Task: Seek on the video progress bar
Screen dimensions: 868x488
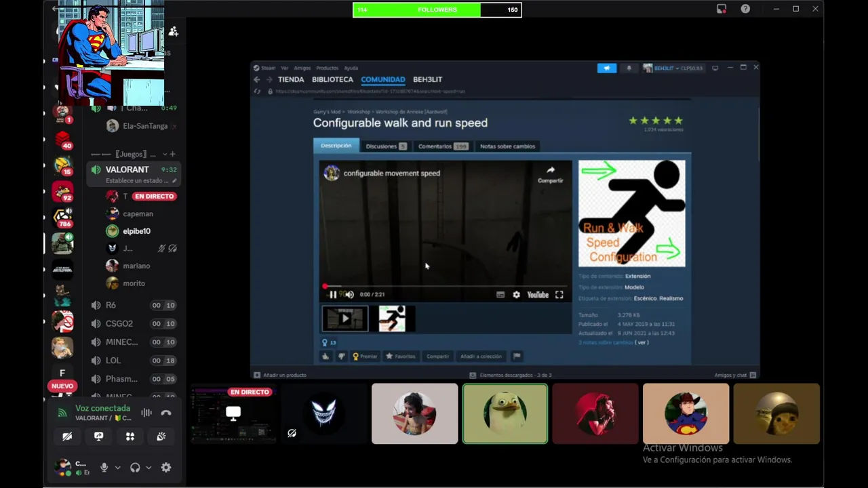Action: 446,287
